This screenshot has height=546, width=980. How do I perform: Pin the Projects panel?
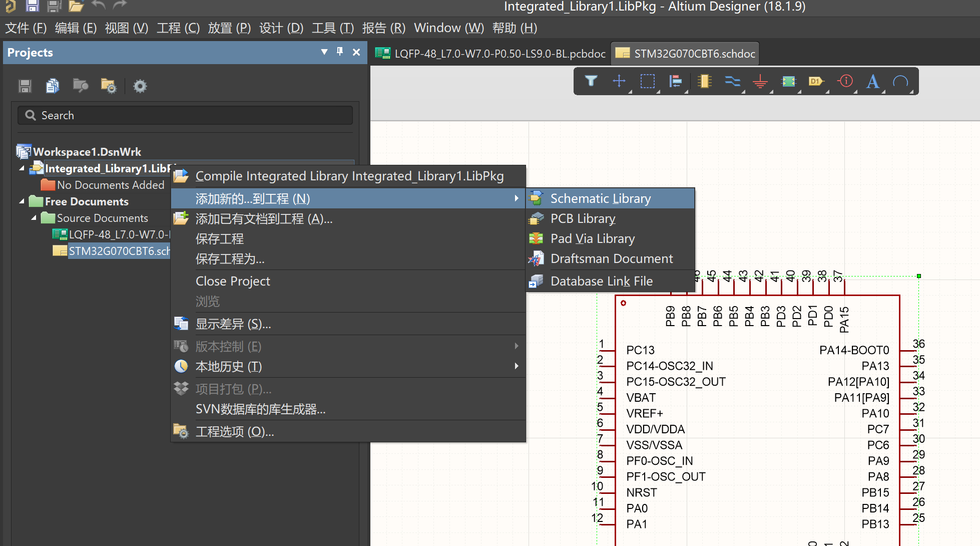click(340, 52)
